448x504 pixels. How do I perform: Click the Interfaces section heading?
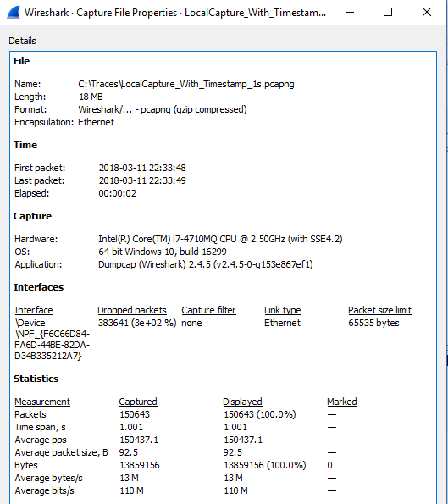click(39, 287)
